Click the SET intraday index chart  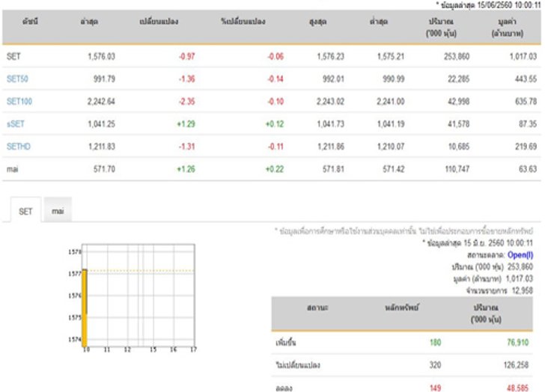pos(133,298)
